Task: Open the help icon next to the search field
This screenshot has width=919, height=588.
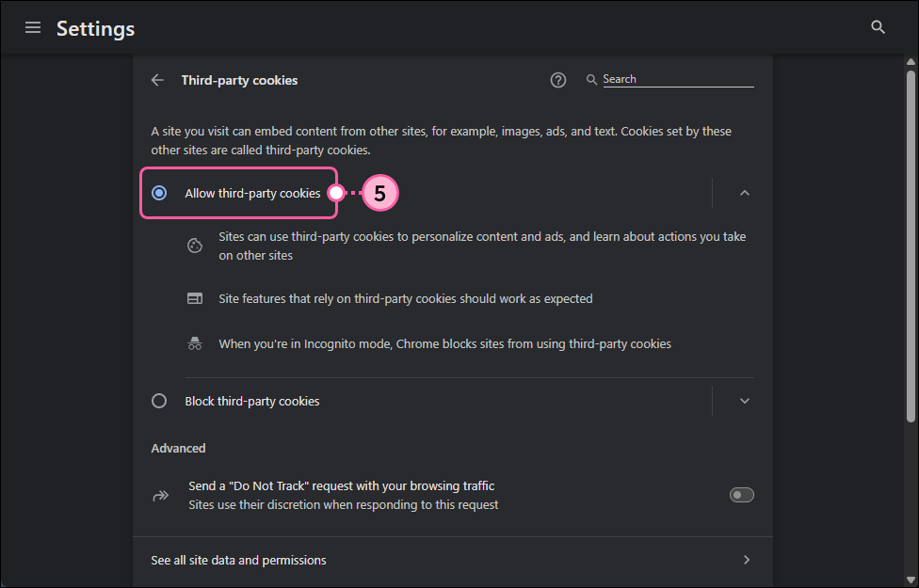Action: tap(557, 80)
